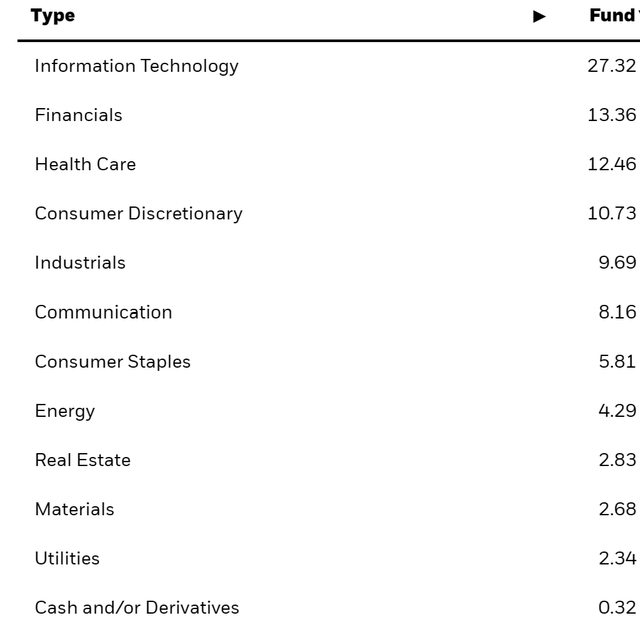The width and height of the screenshot is (640, 624).
Task: Select the Materials sector row
Action: coord(74,509)
